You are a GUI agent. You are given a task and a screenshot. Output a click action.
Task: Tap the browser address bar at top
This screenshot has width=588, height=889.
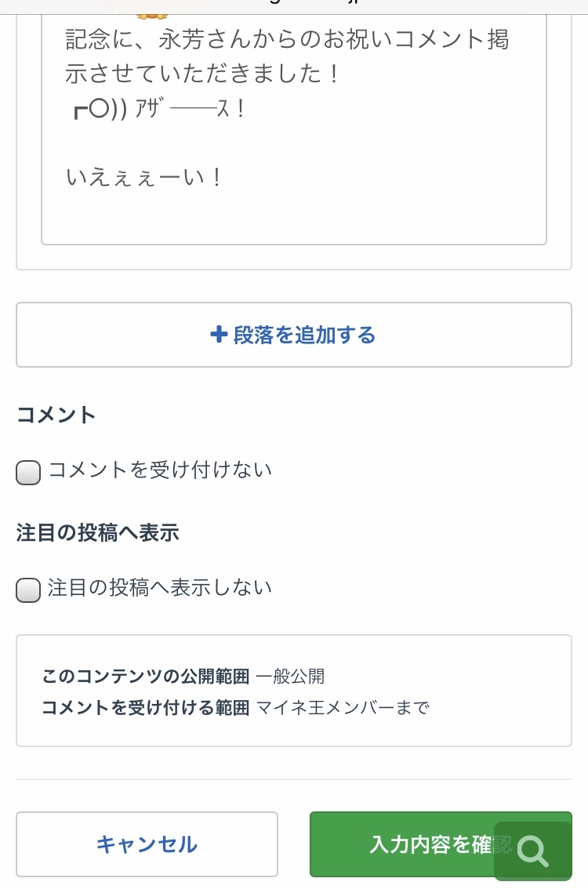[294, 5]
